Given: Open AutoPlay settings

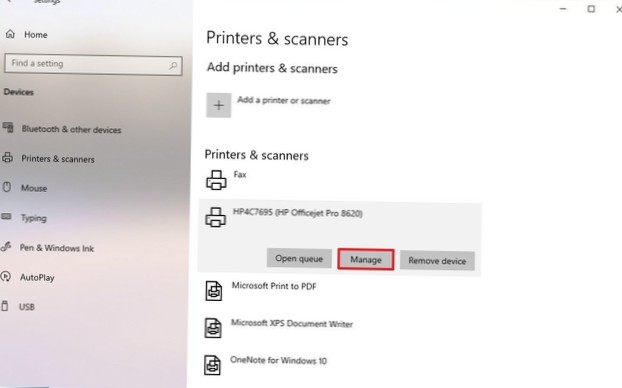Looking at the screenshot, I should [37, 278].
